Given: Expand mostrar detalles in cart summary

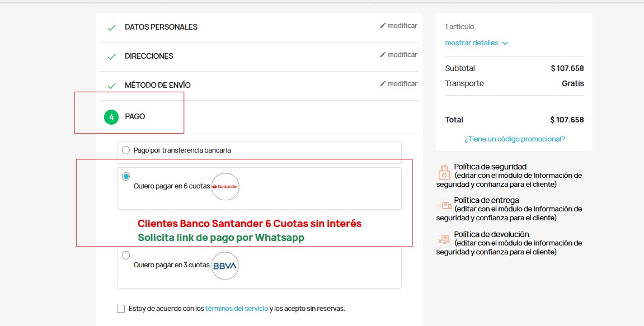Looking at the screenshot, I should tap(471, 43).
